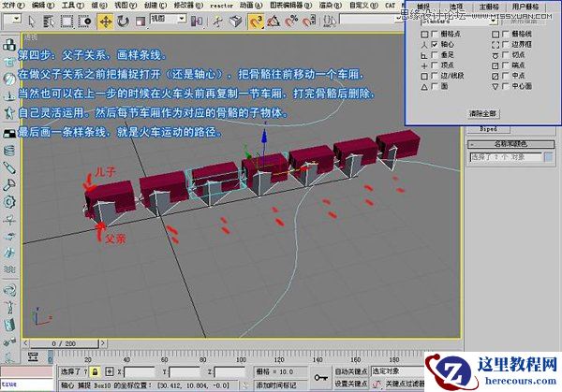Enable the 面 face snap checkbox
The height and width of the screenshot is (392, 562).
[x=435, y=86]
